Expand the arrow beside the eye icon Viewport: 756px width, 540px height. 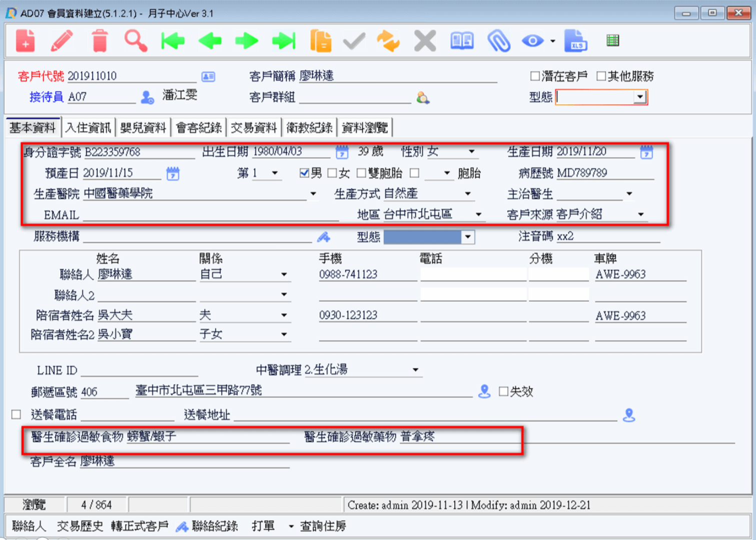pyautogui.click(x=553, y=41)
